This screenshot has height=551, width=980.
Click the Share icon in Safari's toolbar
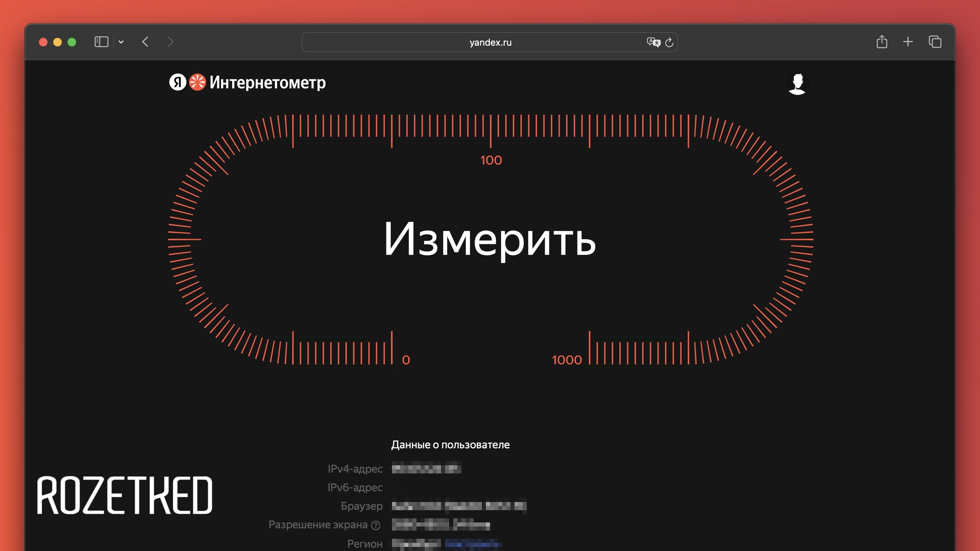tap(881, 42)
